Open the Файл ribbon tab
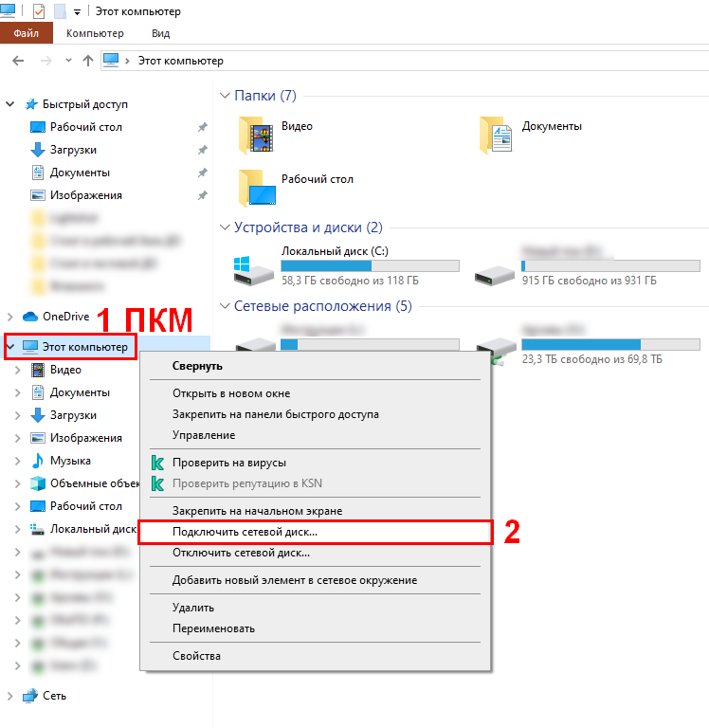The image size is (709, 728). [x=26, y=33]
